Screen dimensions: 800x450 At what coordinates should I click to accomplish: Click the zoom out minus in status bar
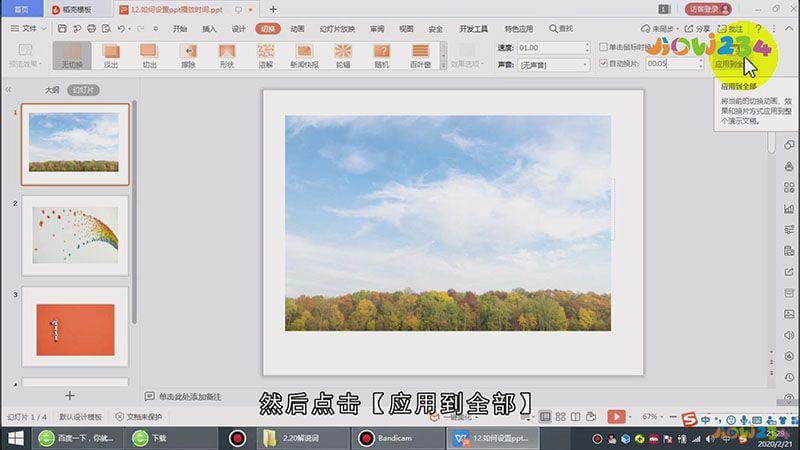(x=673, y=417)
